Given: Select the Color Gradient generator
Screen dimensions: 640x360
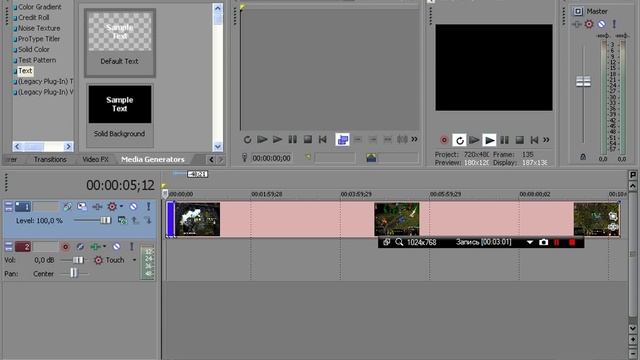Looking at the screenshot, I should click(40, 7).
